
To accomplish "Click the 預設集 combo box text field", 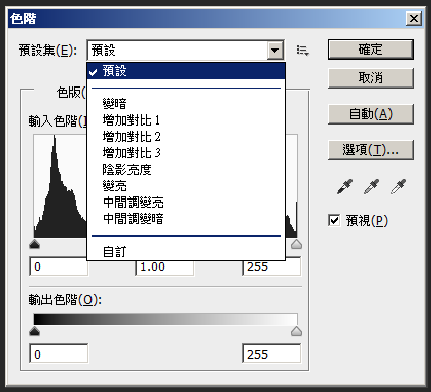I will point(177,50).
